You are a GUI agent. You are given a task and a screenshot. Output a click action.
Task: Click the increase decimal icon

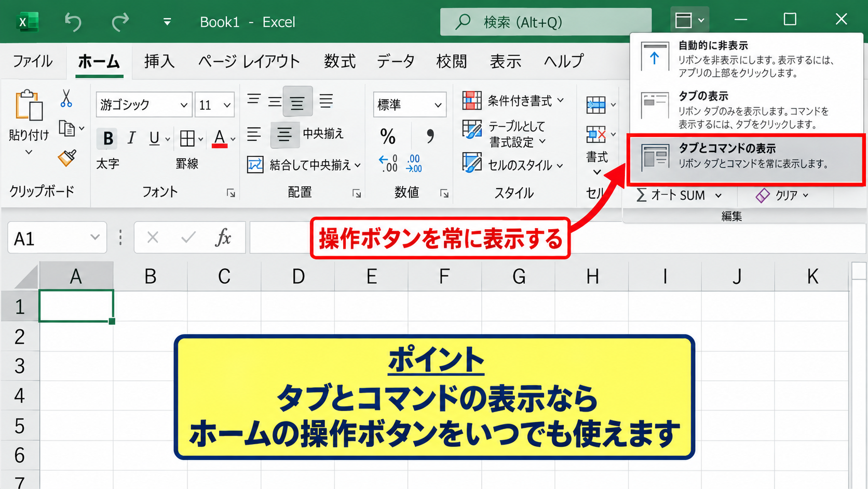pyautogui.click(x=388, y=164)
